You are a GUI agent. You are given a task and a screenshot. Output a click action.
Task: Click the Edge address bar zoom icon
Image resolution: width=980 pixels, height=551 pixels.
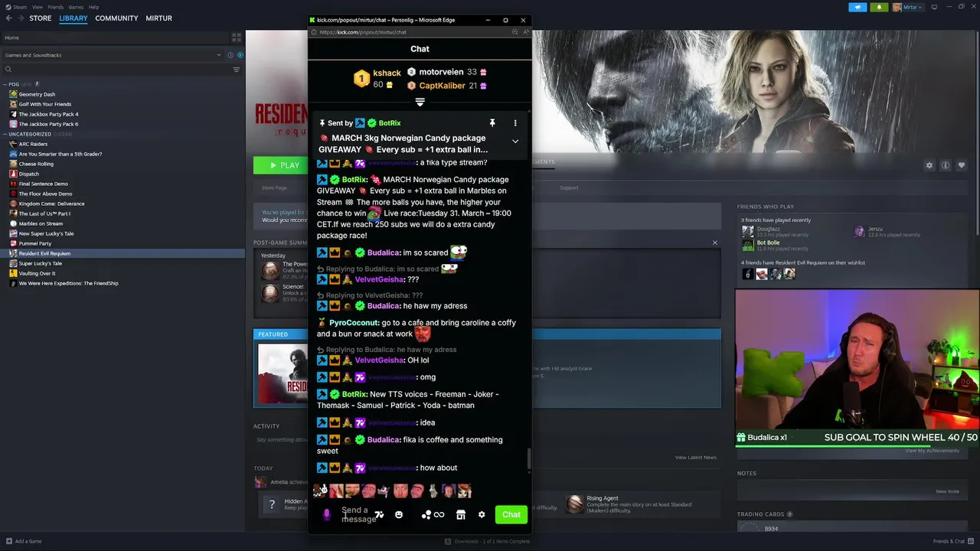[515, 32]
